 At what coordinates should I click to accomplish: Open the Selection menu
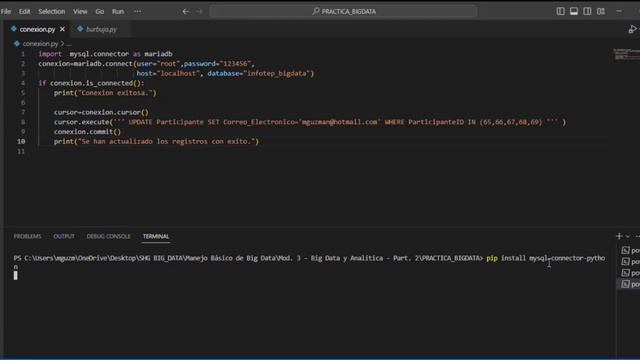(x=51, y=11)
